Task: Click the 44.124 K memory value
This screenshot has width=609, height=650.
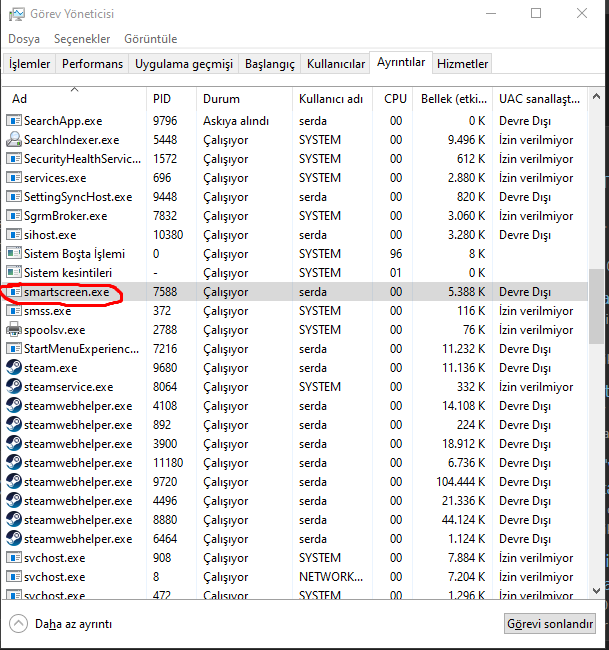Action: coord(463,520)
